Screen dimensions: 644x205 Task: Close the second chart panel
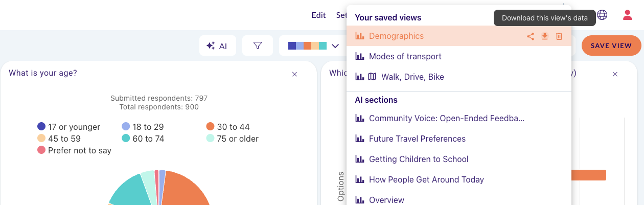[615, 74]
